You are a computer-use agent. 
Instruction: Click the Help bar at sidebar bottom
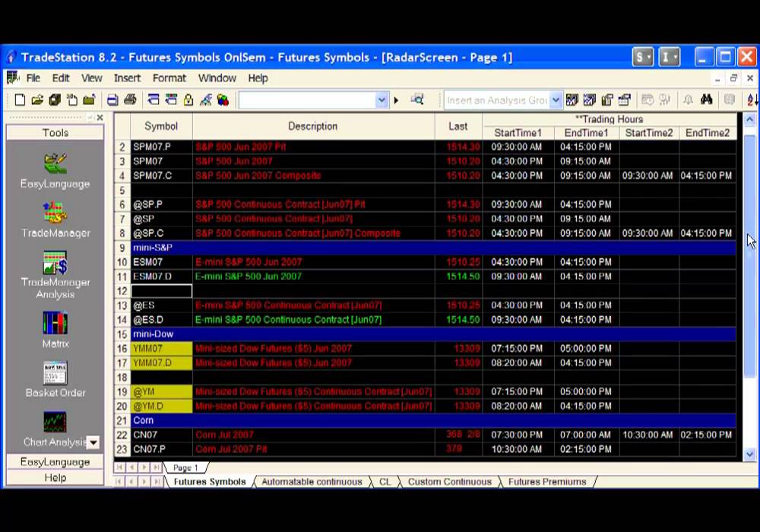coord(55,478)
